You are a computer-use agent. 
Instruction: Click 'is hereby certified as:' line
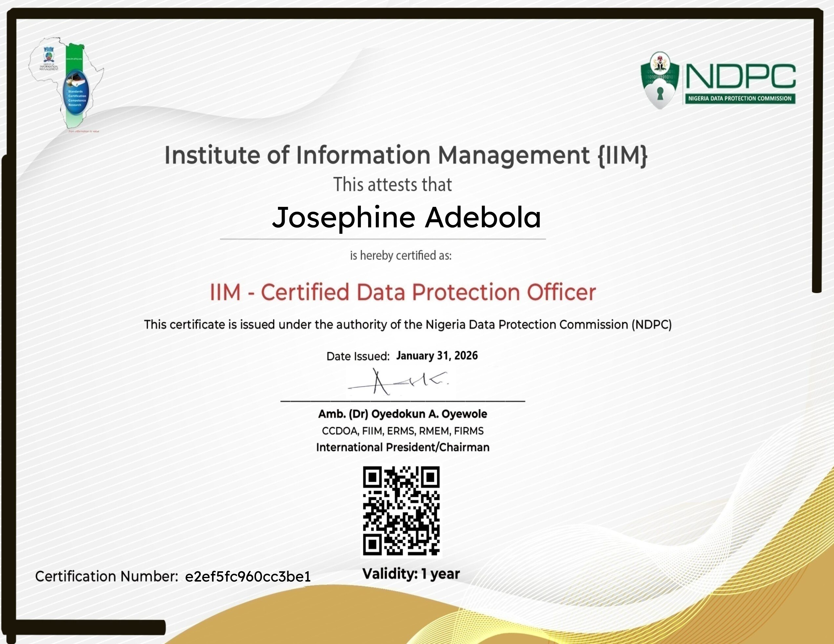click(x=401, y=255)
